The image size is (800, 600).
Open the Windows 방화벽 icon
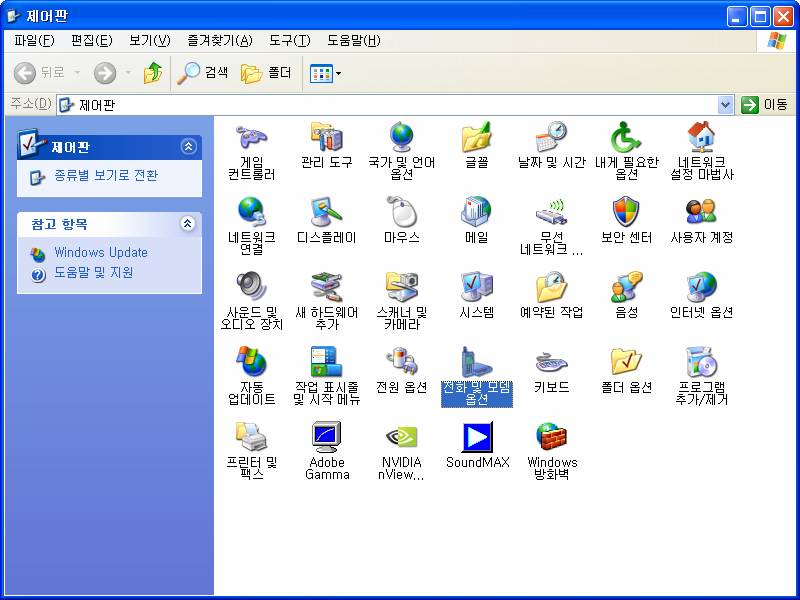552,437
